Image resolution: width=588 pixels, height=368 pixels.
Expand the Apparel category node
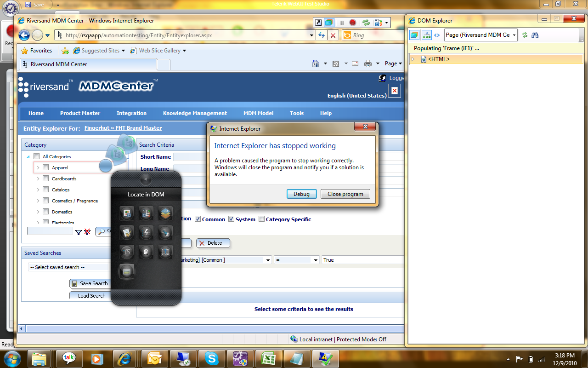pos(38,167)
